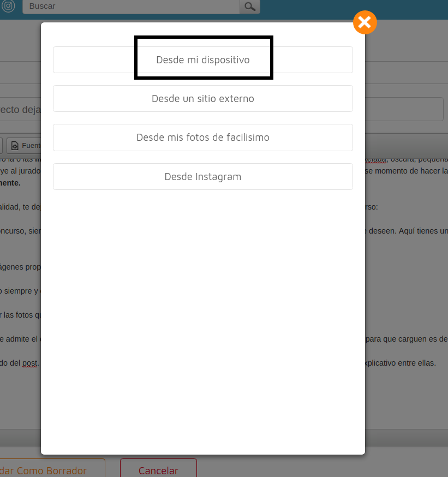448x477 pixels.
Task: Choose "Desde mi dispositivo" upload option
Action: [203, 60]
